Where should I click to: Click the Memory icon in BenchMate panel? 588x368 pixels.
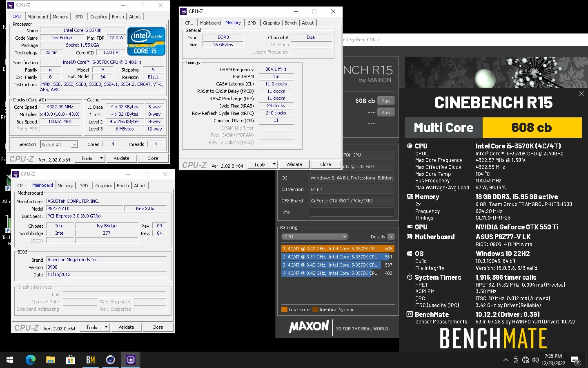click(410, 197)
